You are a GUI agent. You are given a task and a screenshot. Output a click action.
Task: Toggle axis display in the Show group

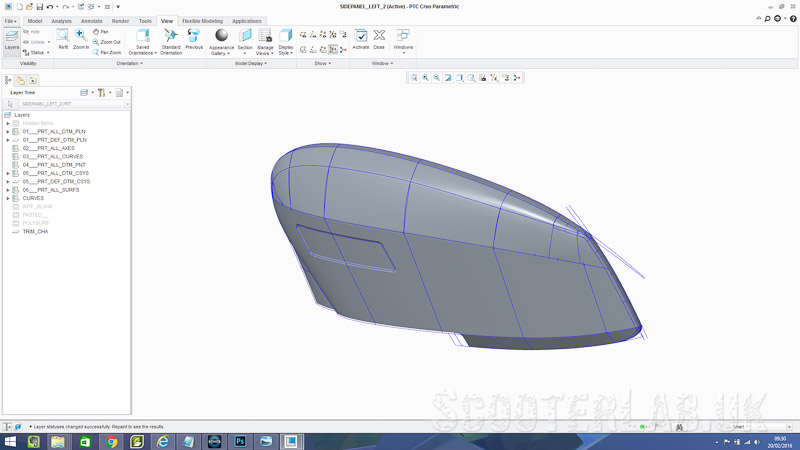click(x=313, y=35)
